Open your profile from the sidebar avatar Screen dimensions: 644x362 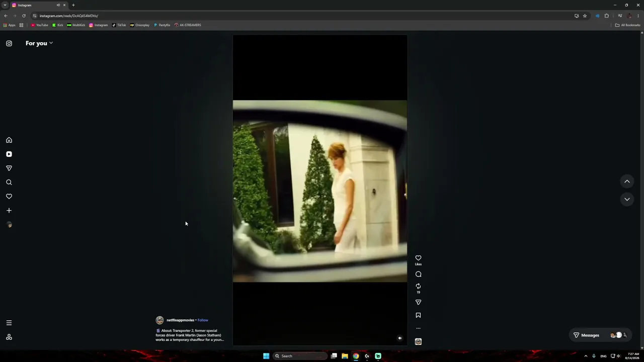click(x=9, y=225)
